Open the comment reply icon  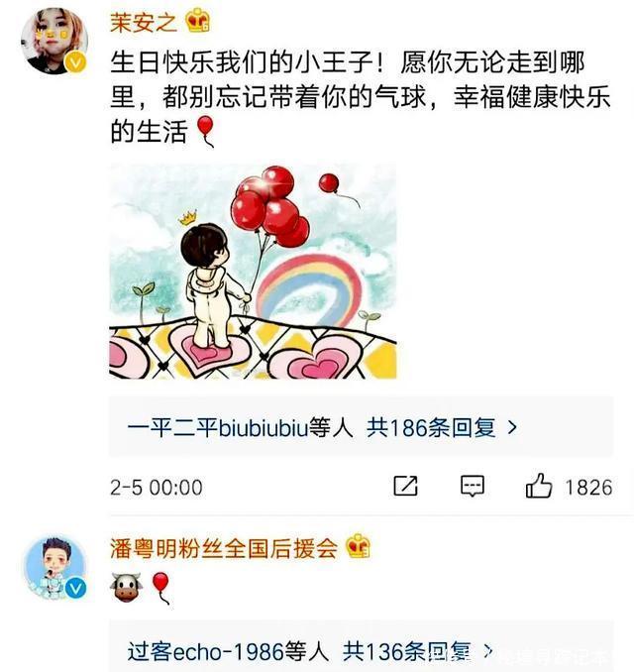473,486
